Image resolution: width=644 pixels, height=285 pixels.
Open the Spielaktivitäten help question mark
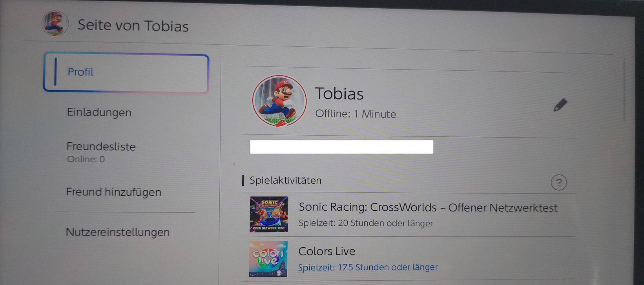coord(558,183)
